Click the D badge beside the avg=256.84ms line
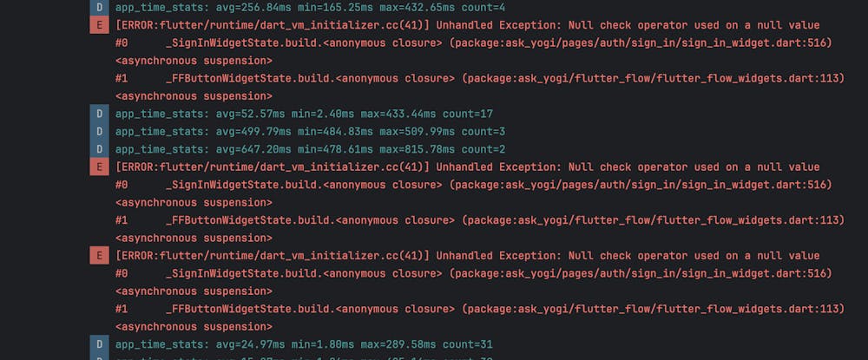The image size is (868, 360). [x=99, y=7]
